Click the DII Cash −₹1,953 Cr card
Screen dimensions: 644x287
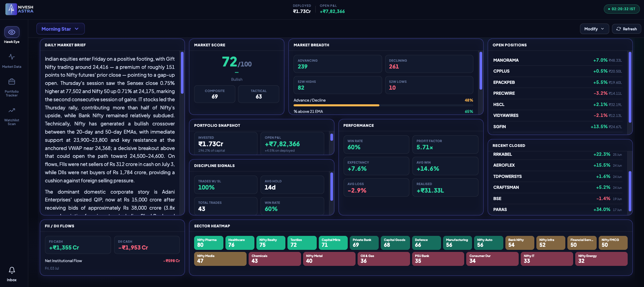tap(147, 245)
